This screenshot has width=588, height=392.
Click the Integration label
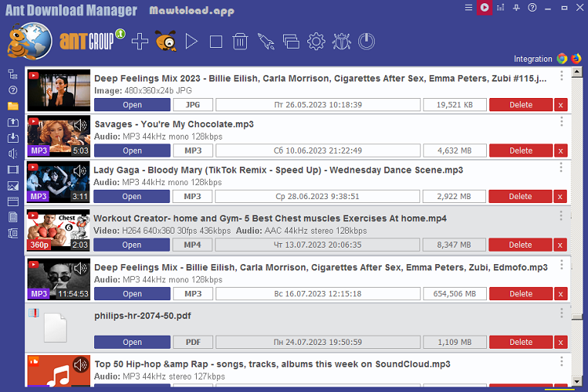coord(533,59)
